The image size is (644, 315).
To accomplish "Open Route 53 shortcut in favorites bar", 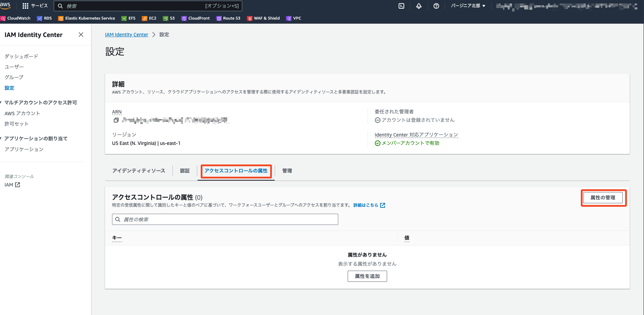I will click(x=228, y=18).
